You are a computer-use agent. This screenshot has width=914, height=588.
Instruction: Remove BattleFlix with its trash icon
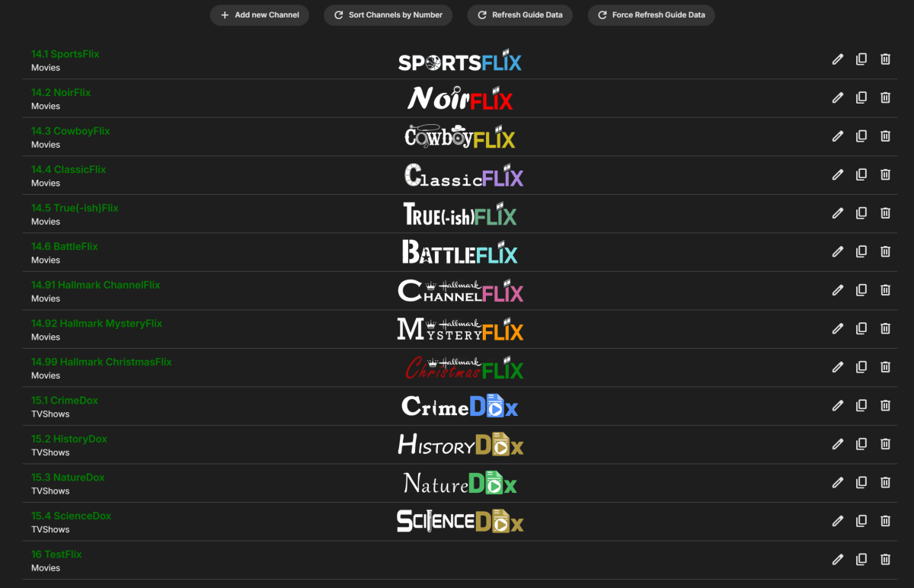(885, 251)
